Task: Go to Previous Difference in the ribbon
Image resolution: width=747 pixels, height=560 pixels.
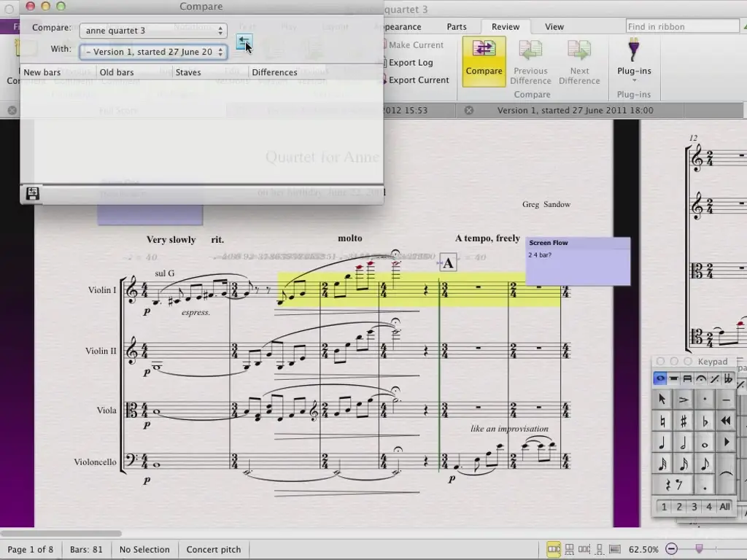Action: tap(530, 63)
